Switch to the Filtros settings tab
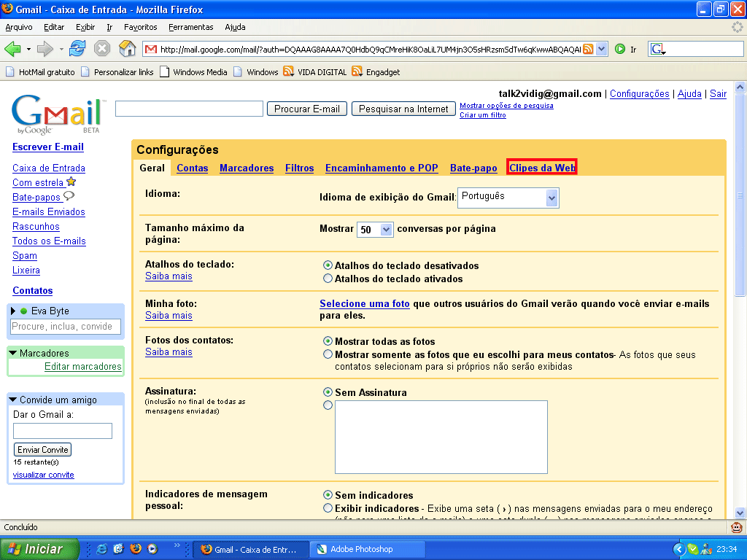The image size is (747, 560). (x=300, y=168)
